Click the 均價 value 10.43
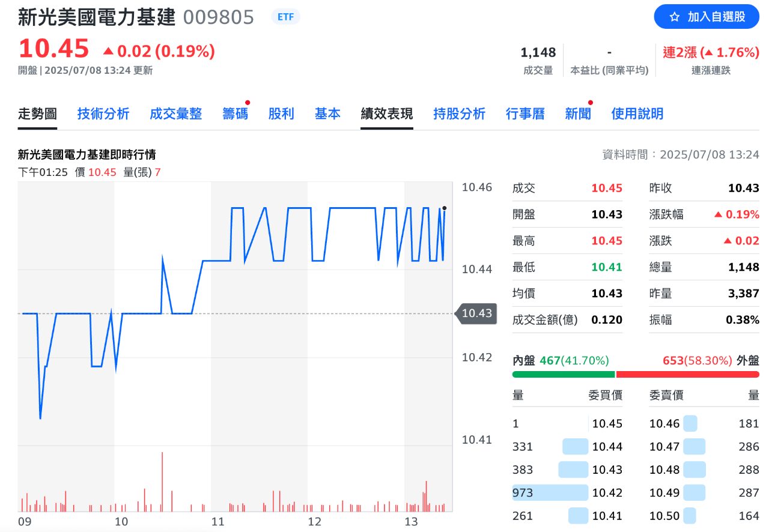Image resolution: width=769 pixels, height=532 pixels. click(607, 294)
